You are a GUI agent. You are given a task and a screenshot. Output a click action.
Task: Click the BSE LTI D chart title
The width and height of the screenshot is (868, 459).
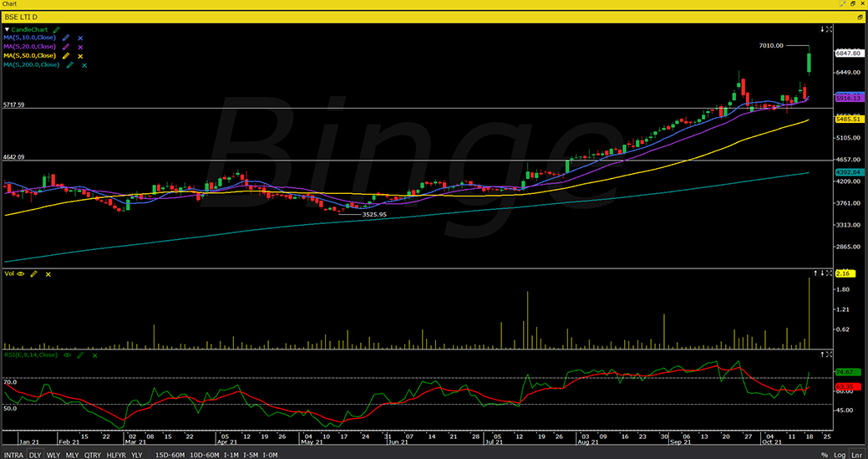[20, 18]
